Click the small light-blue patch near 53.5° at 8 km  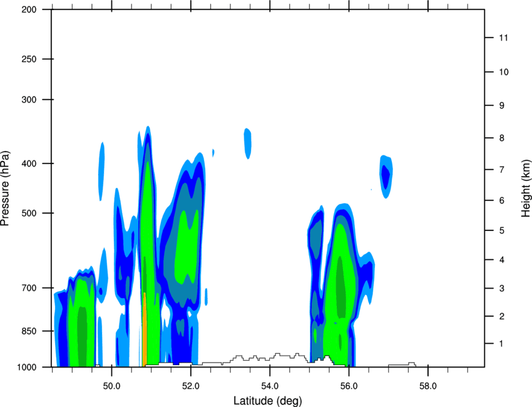pos(248,143)
